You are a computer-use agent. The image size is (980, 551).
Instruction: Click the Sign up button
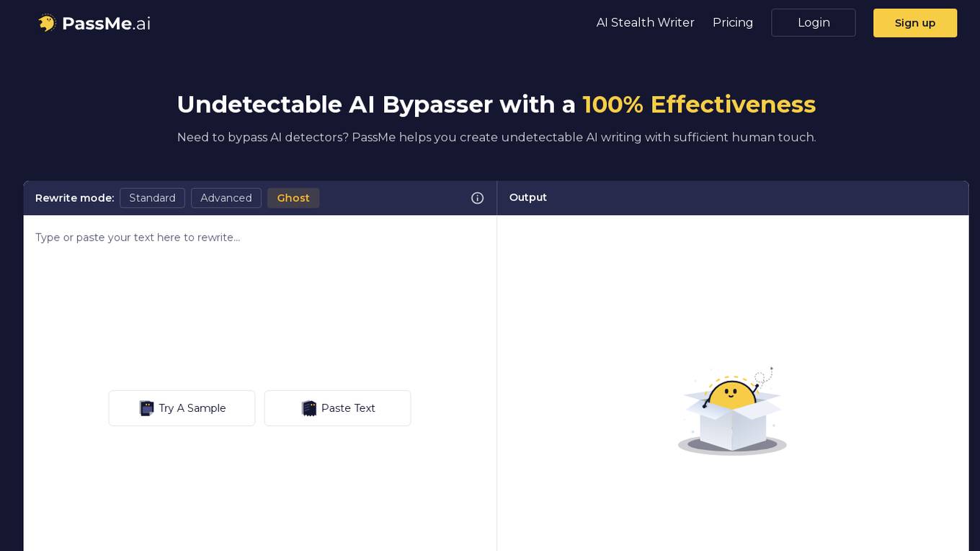[915, 23]
